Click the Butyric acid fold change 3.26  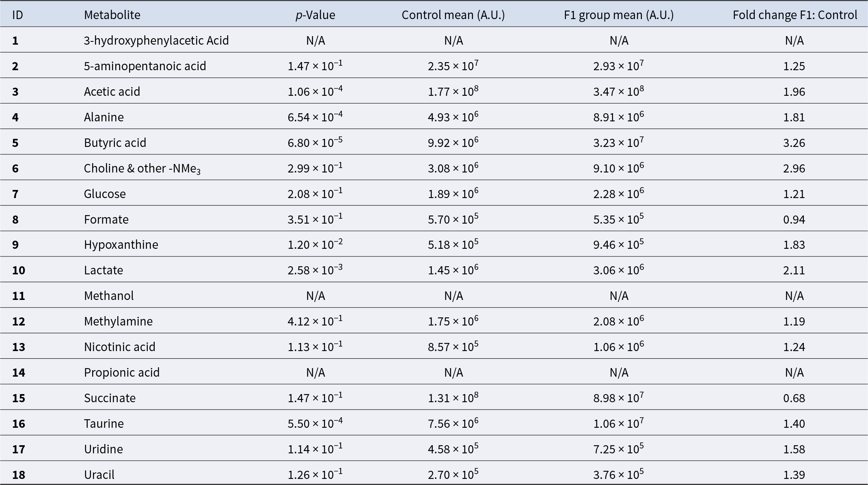pos(794,143)
